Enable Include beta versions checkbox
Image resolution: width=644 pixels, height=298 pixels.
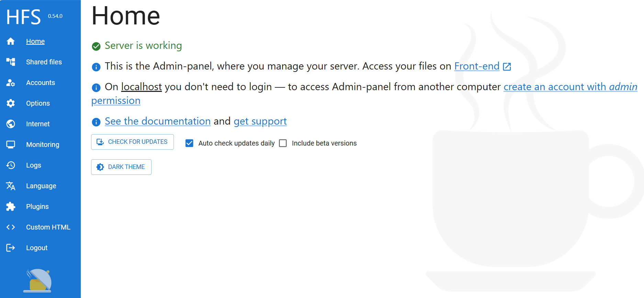coord(283,143)
